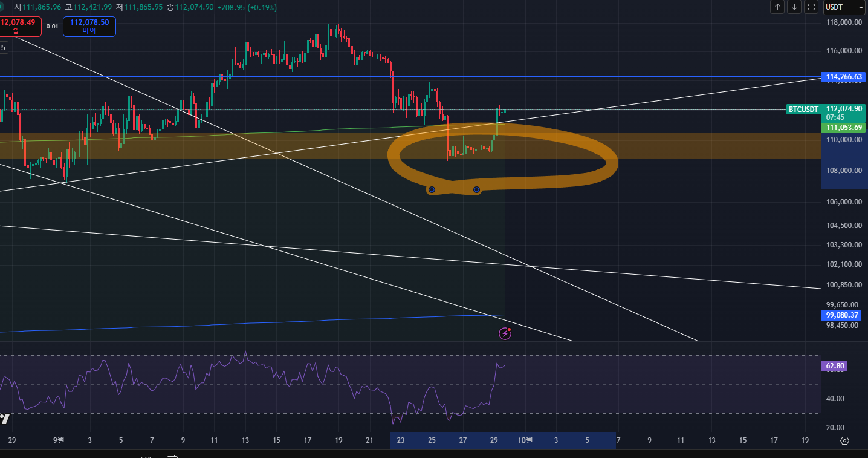This screenshot has width=868, height=458.
Task: Click the high price value 112,421.99
Action: (x=92, y=7)
